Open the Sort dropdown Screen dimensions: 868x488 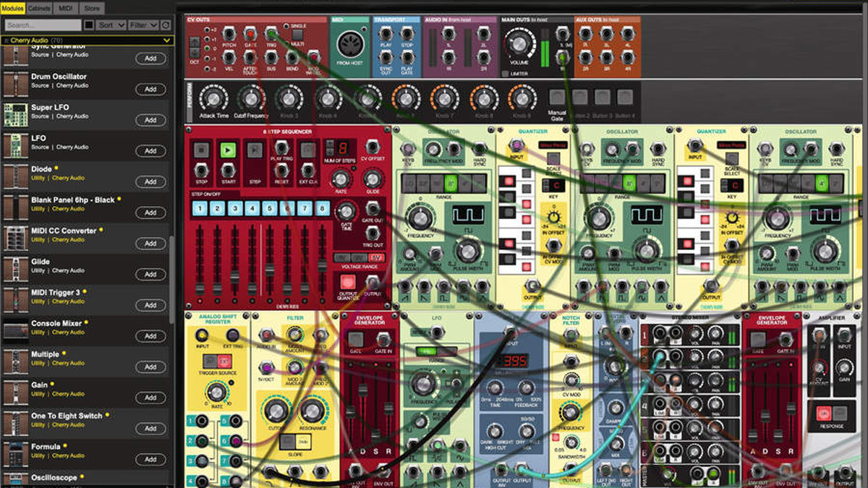point(111,25)
